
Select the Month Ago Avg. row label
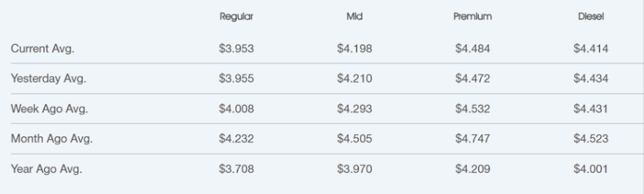click(x=52, y=139)
